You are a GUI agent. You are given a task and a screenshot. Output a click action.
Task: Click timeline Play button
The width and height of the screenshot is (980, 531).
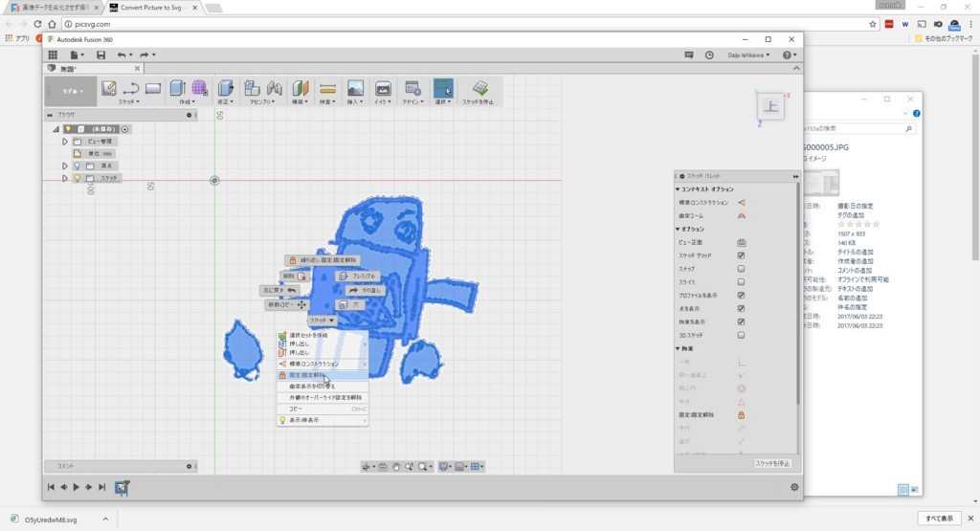pyautogui.click(x=77, y=487)
